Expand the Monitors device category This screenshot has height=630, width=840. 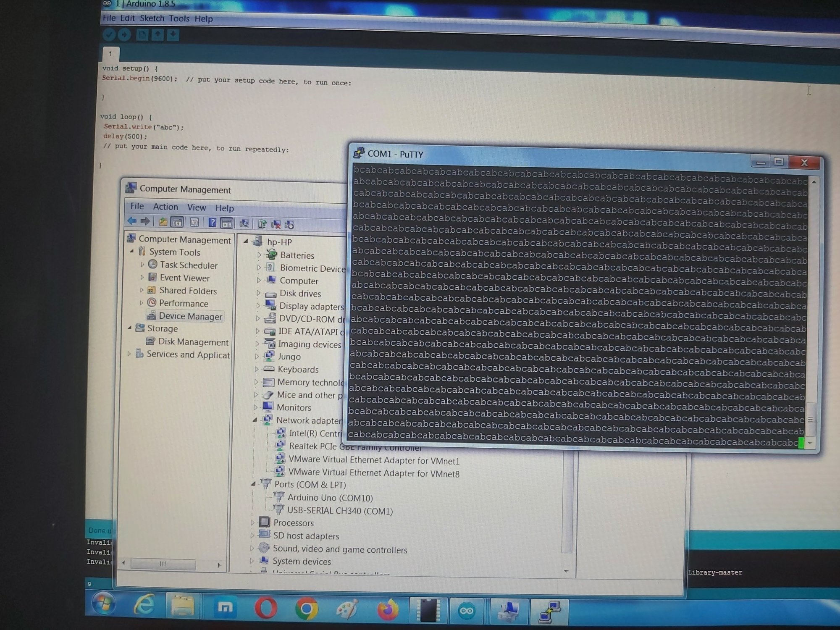click(255, 407)
